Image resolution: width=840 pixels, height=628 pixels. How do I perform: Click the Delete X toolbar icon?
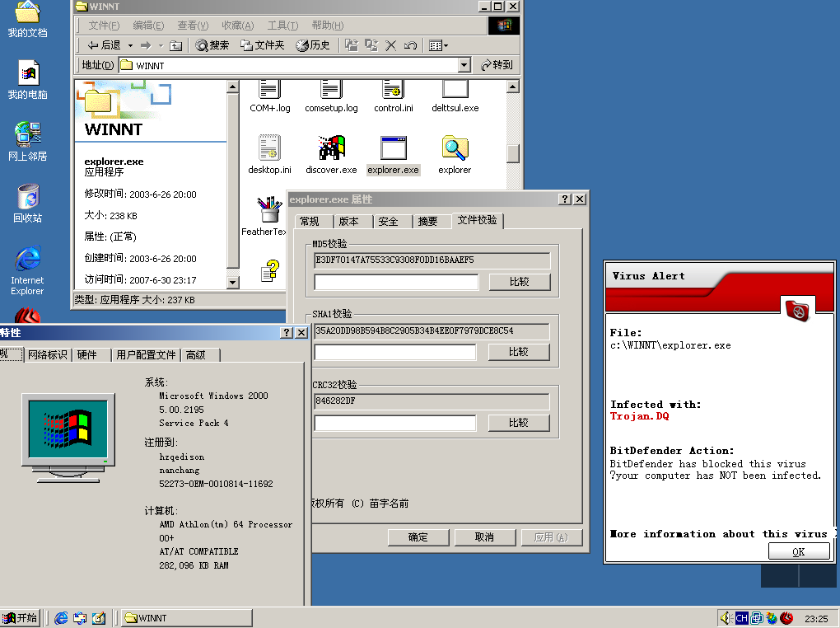tap(391, 45)
